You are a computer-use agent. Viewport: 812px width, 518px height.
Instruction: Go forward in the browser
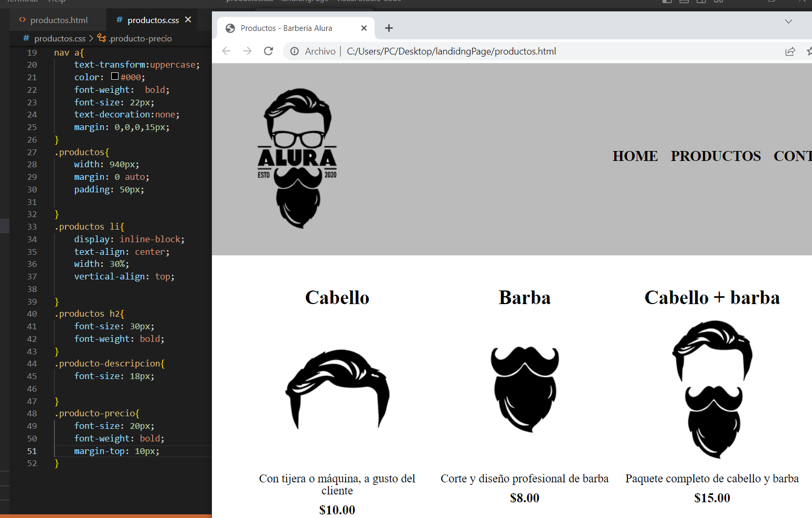point(248,51)
